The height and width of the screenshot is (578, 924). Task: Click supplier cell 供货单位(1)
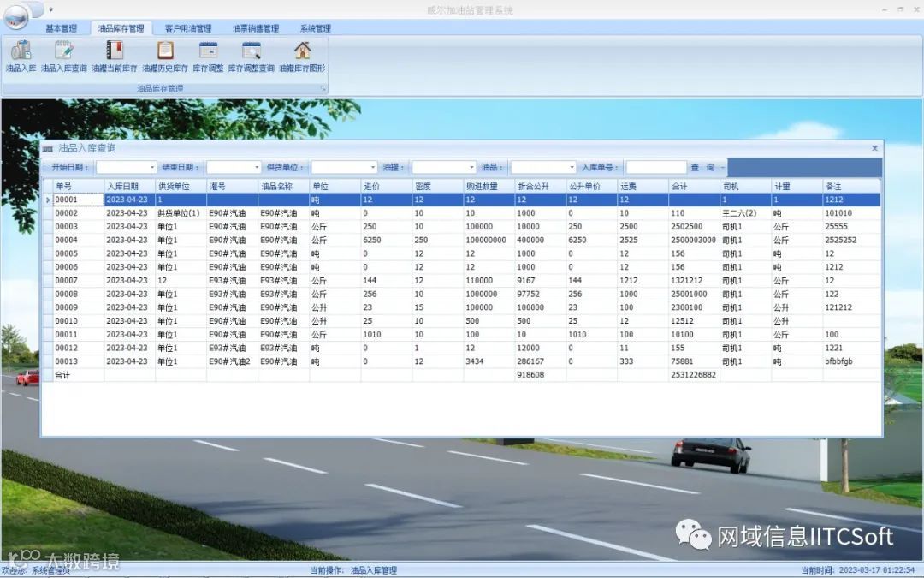[181, 213]
